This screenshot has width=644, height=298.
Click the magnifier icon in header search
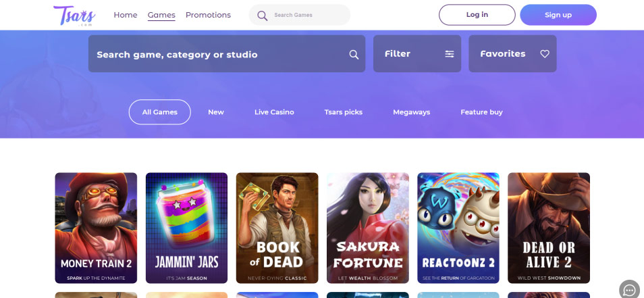(x=262, y=16)
